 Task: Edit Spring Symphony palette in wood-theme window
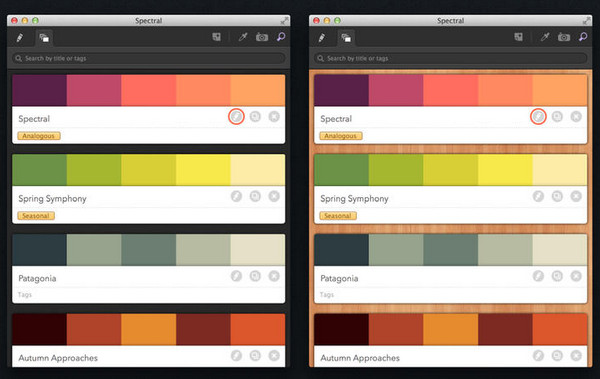point(538,196)
